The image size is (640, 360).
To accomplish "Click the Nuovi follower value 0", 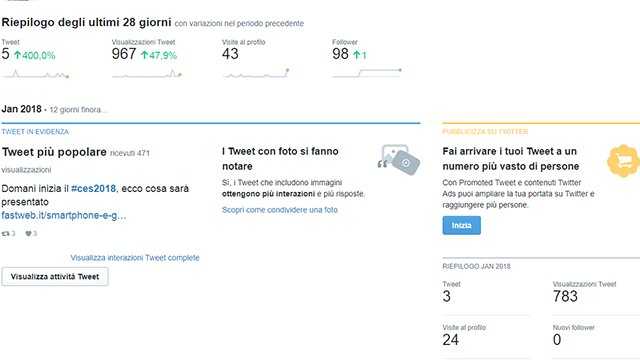I will click(557, 340).
